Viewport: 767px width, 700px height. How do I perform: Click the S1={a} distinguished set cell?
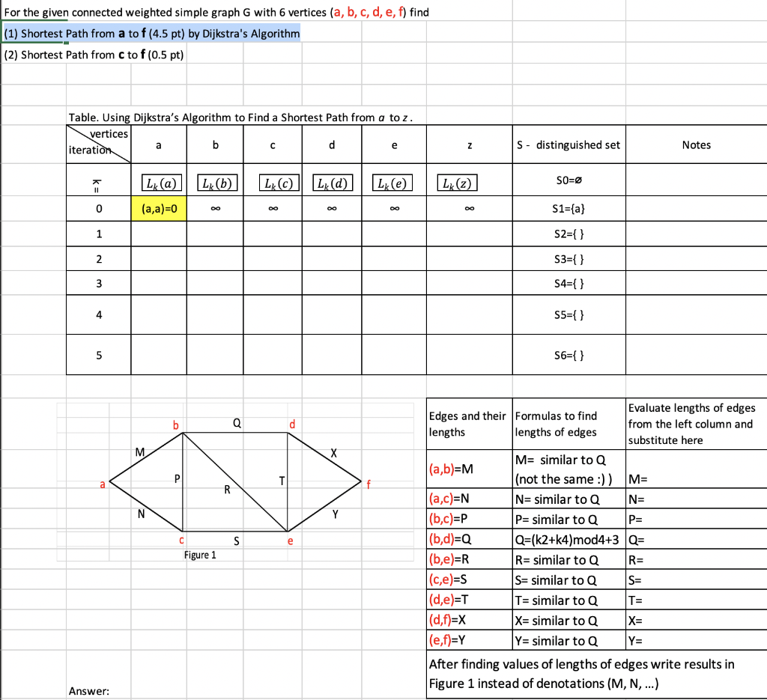tap(568, 208)
